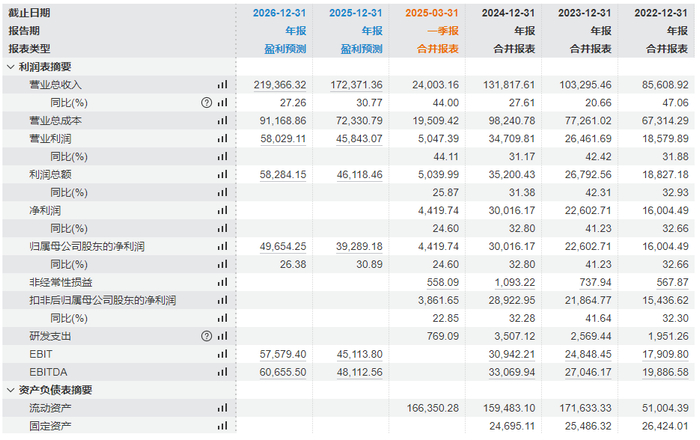Select the 2025-03-31 column header
700x440 pixels.
pyautogui.click(x=432, y=13)
